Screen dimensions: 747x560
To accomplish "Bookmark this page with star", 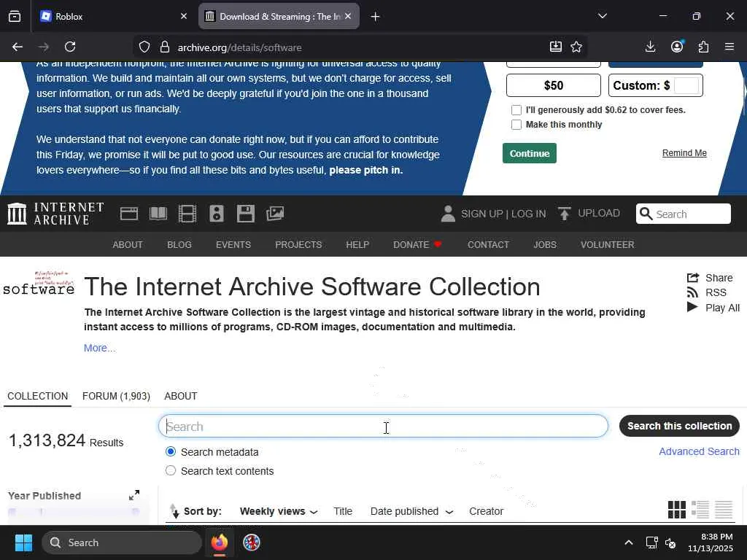I will pyautogui.click(x=576, y=47).
